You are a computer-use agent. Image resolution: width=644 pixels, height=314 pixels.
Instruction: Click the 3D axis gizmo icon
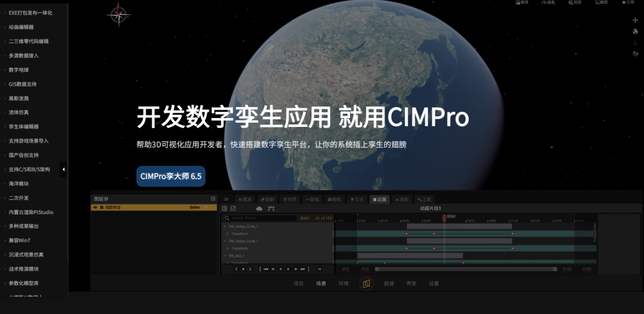[636, 42]
